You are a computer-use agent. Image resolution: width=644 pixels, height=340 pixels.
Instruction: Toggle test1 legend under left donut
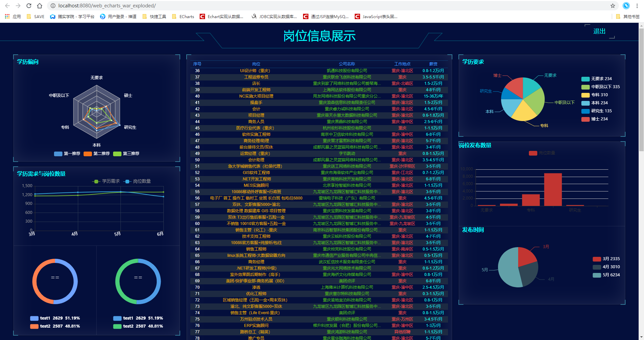point(55,318)
